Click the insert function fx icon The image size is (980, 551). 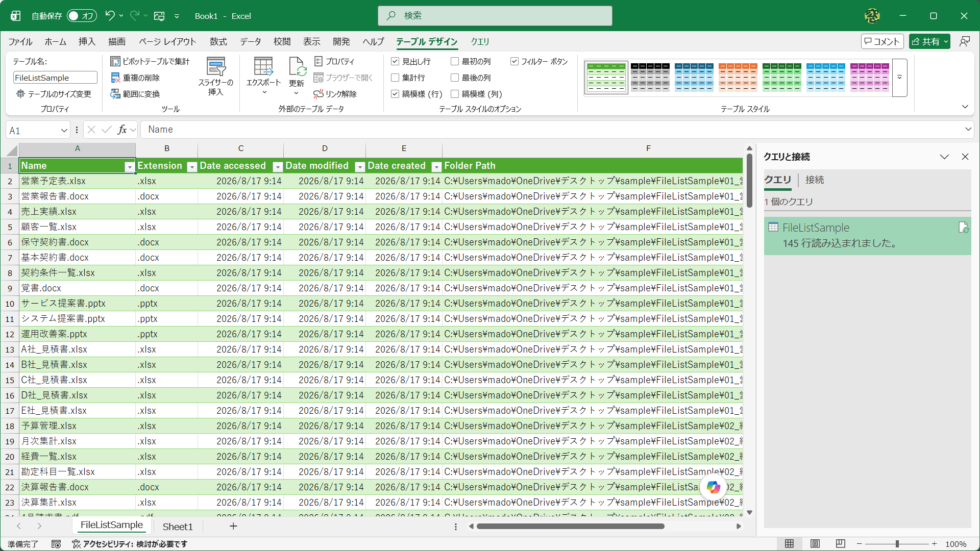point(122,130)
